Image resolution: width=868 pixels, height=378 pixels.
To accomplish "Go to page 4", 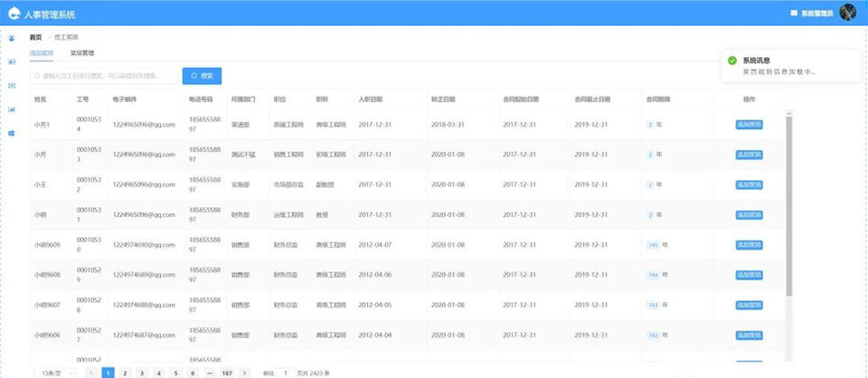I will [159, 373].
